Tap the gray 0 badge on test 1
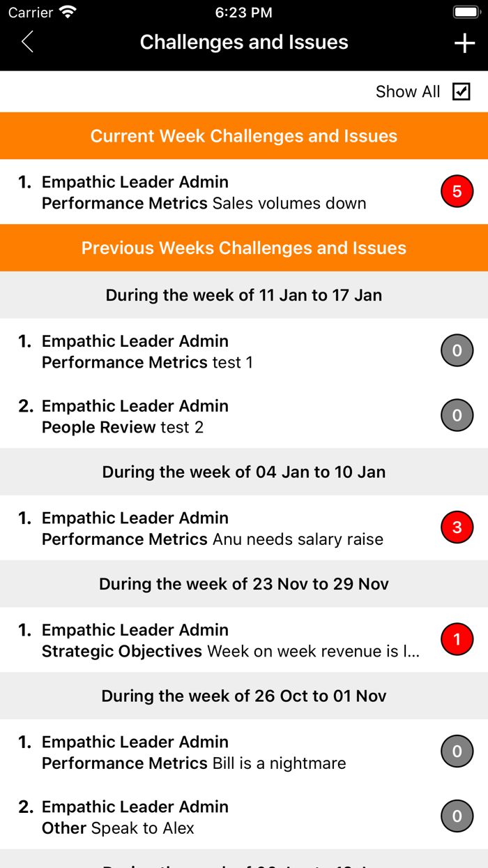Image resolution: width=488 pixels, height=868 pixels. 457,351
